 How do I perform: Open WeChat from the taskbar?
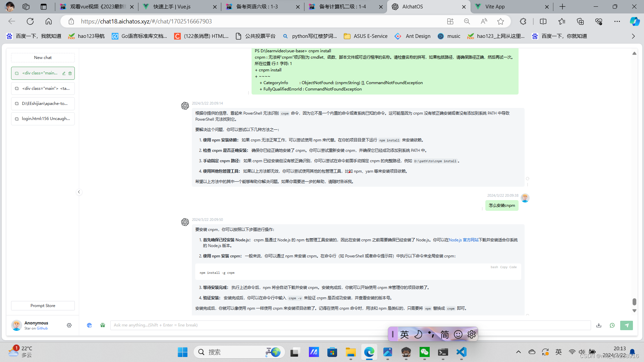[x=425, y=352]
